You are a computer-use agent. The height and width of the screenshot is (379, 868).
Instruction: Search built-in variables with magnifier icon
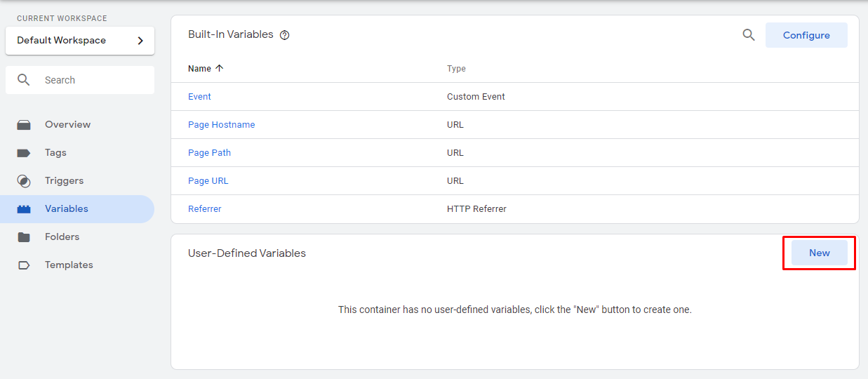pos(749,35)
